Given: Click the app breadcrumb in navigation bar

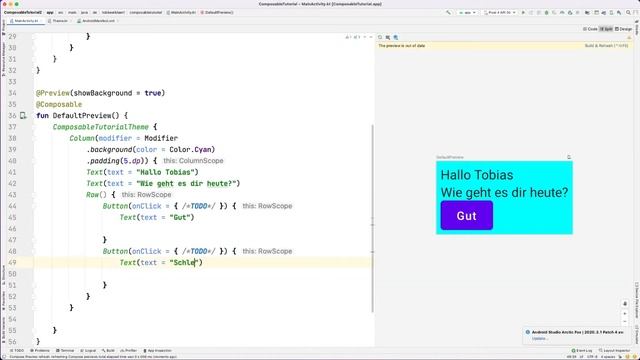Looking at the screenshot, I should pos(50,13).
